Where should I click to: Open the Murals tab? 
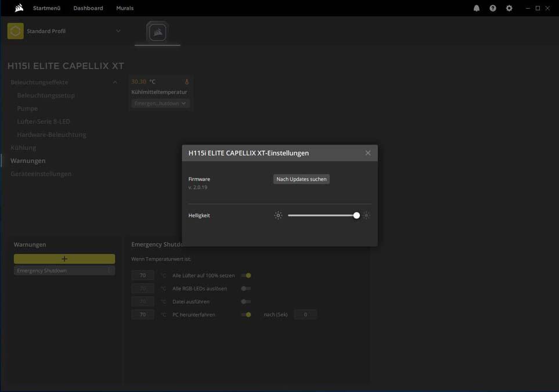[125, 8]
